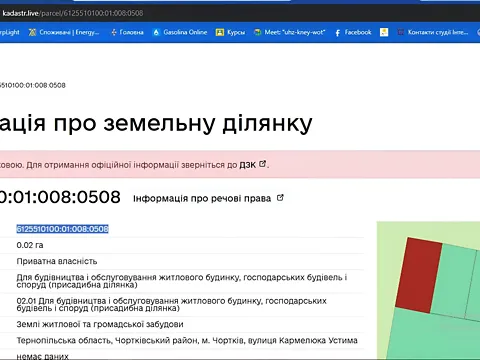
Task: Click external-link icon next to ДЗК
Action: [263, 164]
